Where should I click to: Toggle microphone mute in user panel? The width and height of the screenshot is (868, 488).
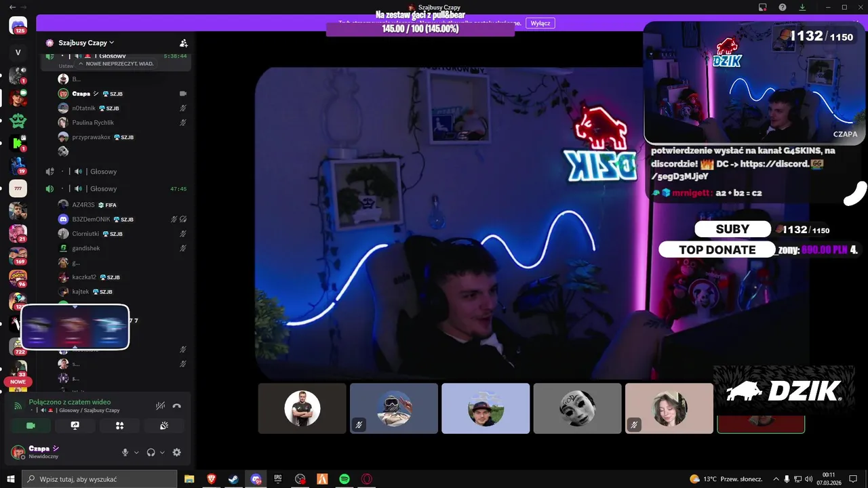coord(125,452)
